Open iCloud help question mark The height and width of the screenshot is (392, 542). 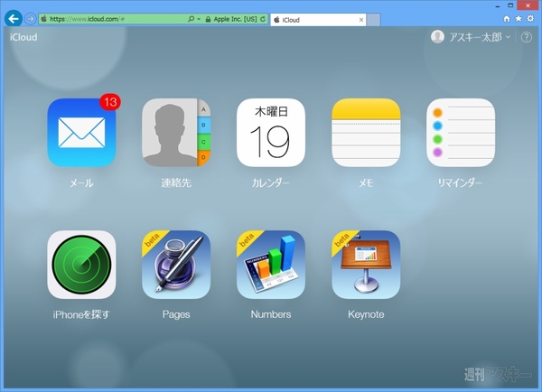(x=526, y=37)
